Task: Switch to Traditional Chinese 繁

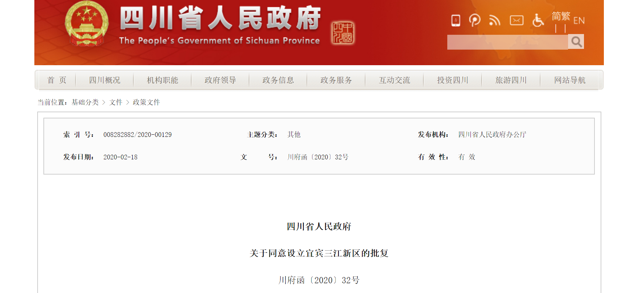Action: pos(566,16)
